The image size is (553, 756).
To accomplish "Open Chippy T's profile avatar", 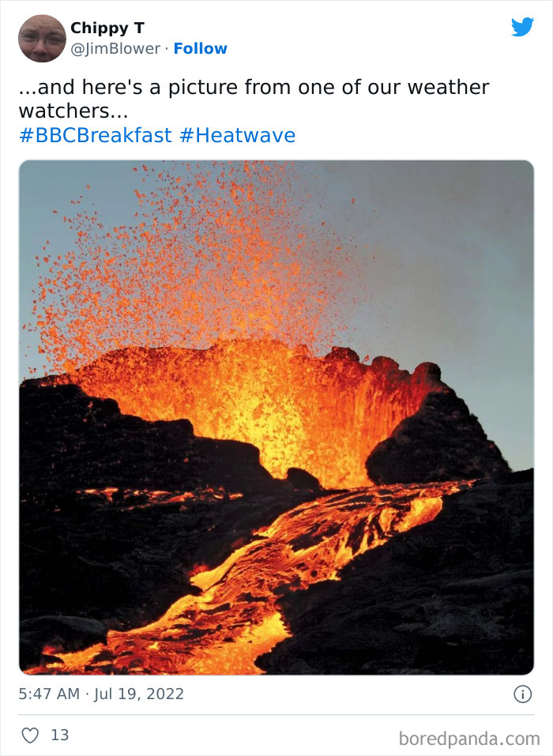I will [x=42, y=39].
